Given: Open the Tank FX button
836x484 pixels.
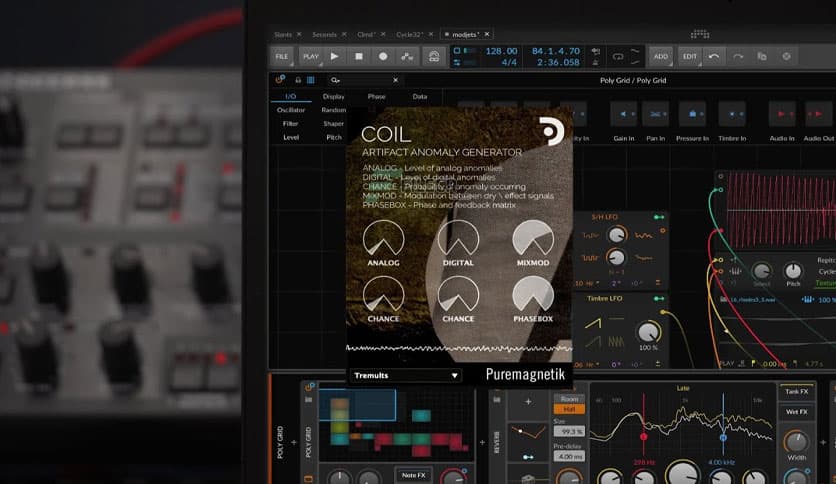Looking at the screenshot, I should pyautogui.click(x=797, y=391).
